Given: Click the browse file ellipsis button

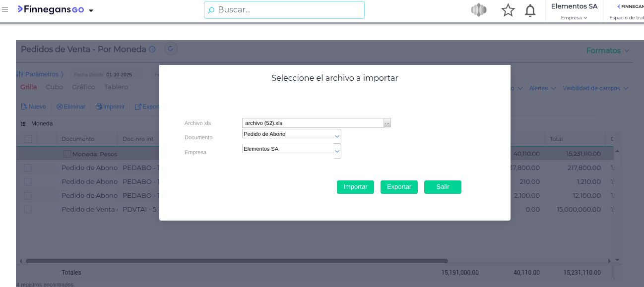Looking at the screenshot, I should point(387,123).
